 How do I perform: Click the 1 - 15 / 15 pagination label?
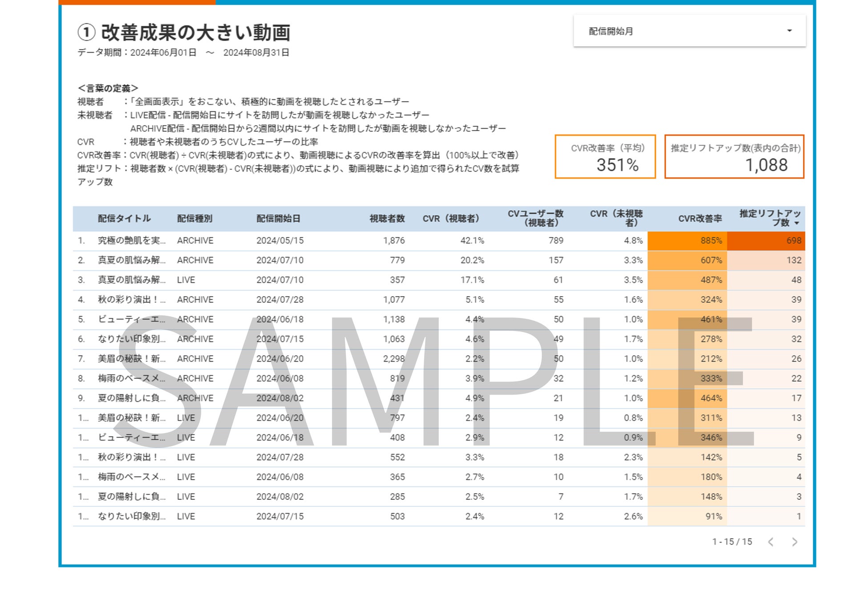732,542
